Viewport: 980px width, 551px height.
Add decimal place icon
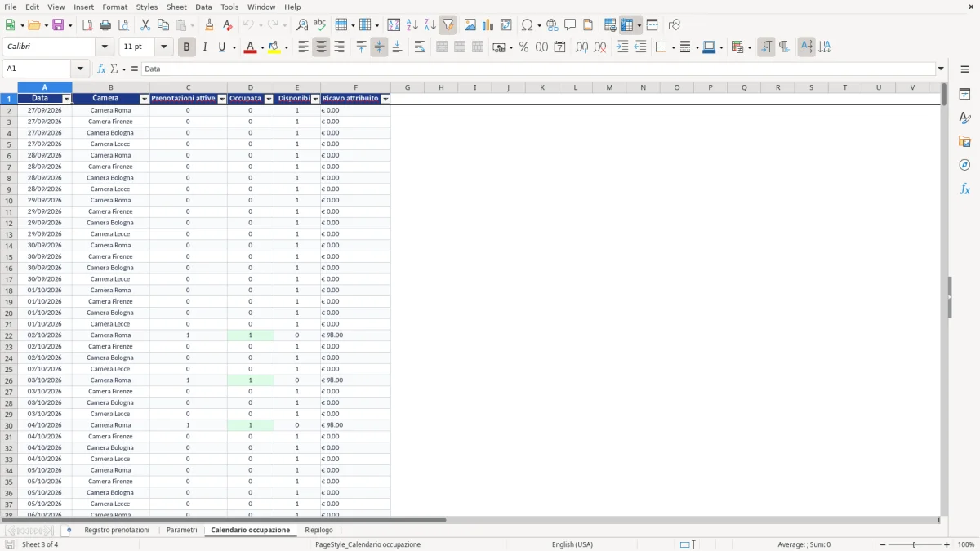coord(581,47)
